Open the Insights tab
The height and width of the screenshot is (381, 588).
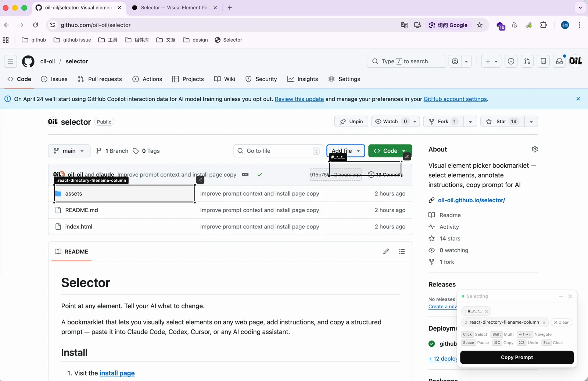tap(302, 79)
